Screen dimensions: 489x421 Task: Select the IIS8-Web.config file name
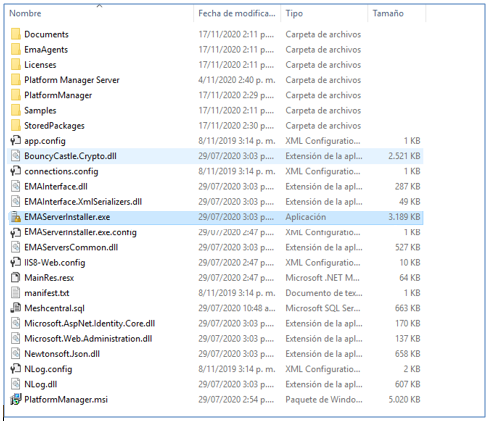coord(55,263)
